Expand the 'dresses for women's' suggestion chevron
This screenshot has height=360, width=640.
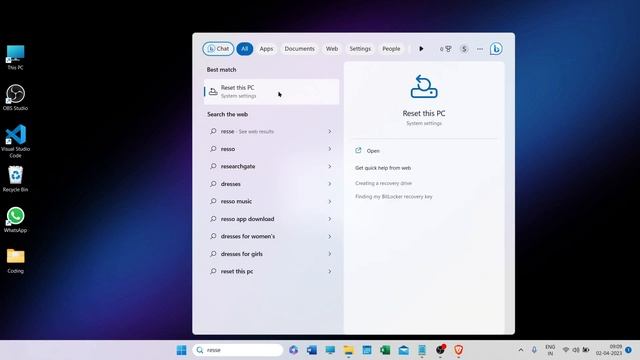click(x=329, y=236)
